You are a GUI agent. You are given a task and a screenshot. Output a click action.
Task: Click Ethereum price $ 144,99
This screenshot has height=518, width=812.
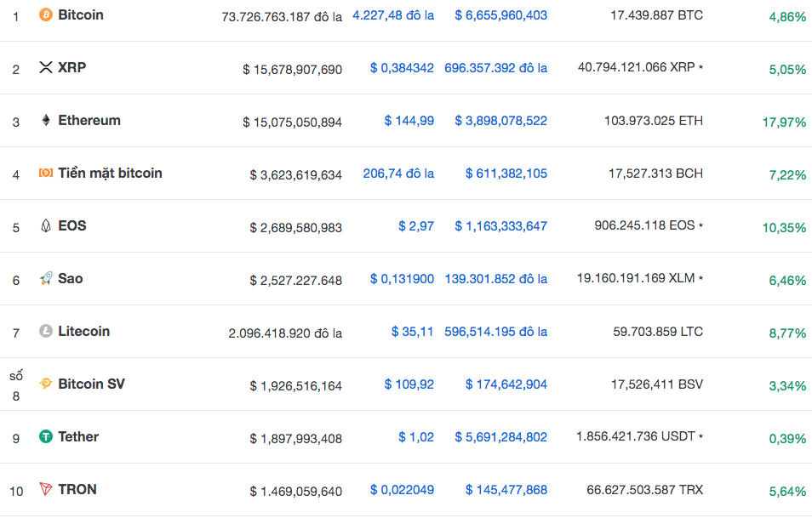[409, 121]
